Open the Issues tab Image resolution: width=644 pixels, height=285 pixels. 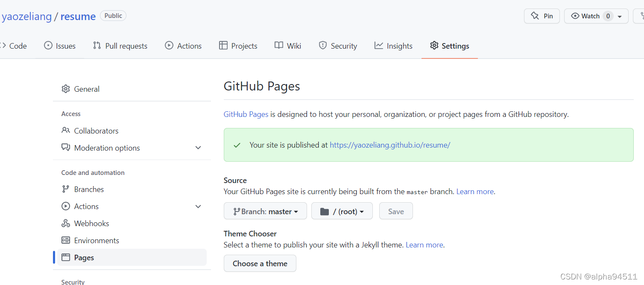[x=60, y=46]
